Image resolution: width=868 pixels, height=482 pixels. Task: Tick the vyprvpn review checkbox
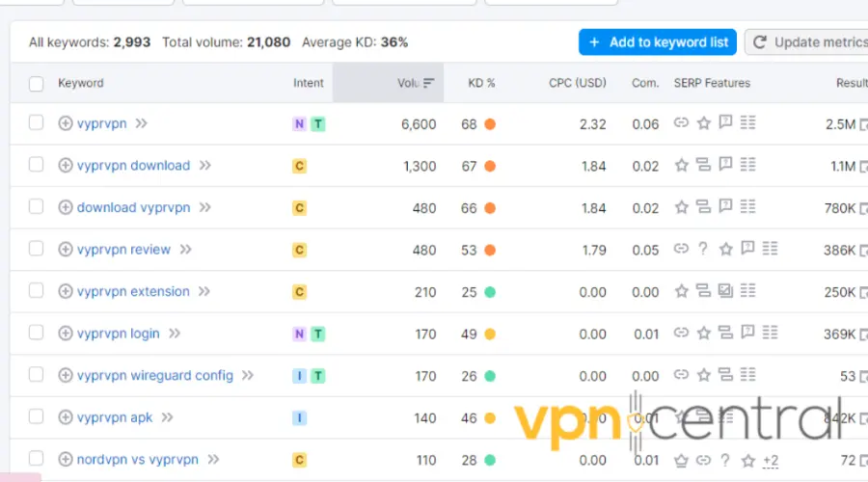point(36,249)
